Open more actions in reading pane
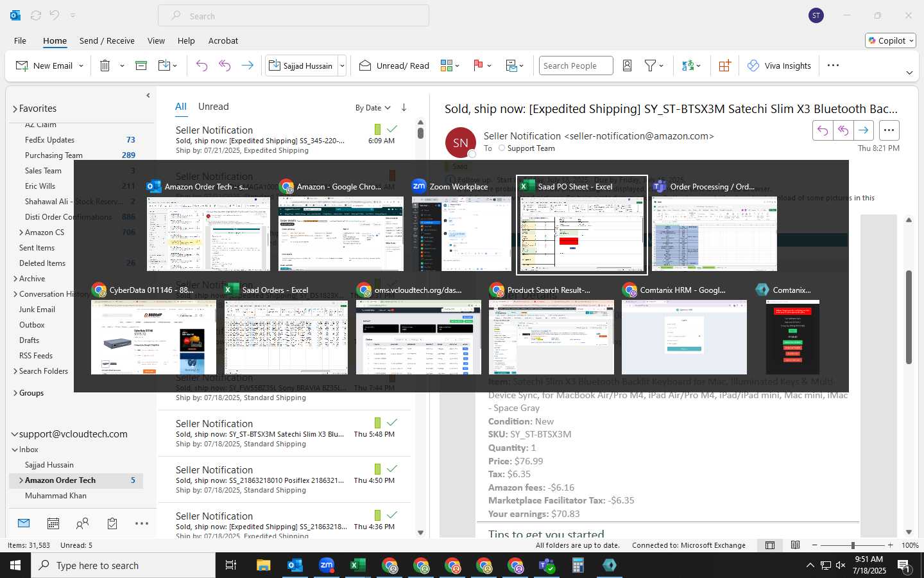Screen dimensions: 924x578 pyautogui.click(x=889, y=130)
